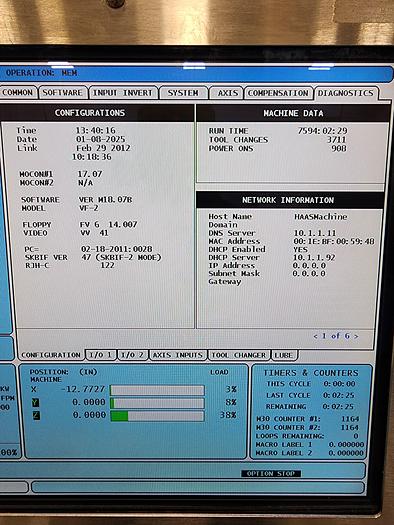394x525 pixels.
Task: Open the COMPENSATION tab
Action: coord(278,93)
